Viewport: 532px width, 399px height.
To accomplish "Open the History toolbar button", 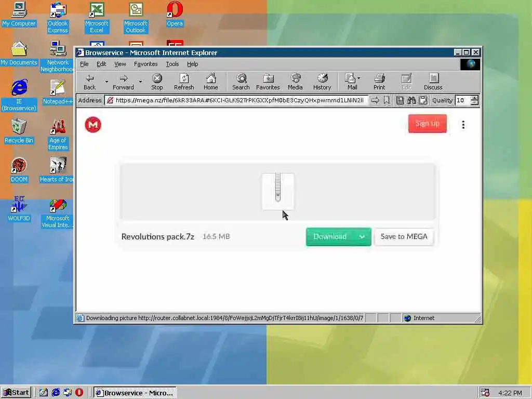I will point(322,82).
